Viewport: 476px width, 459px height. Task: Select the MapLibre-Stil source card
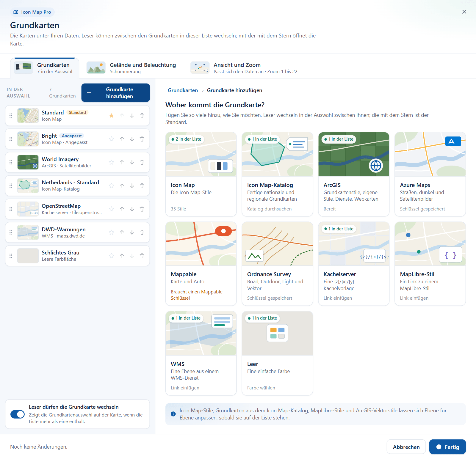point(430,264)
